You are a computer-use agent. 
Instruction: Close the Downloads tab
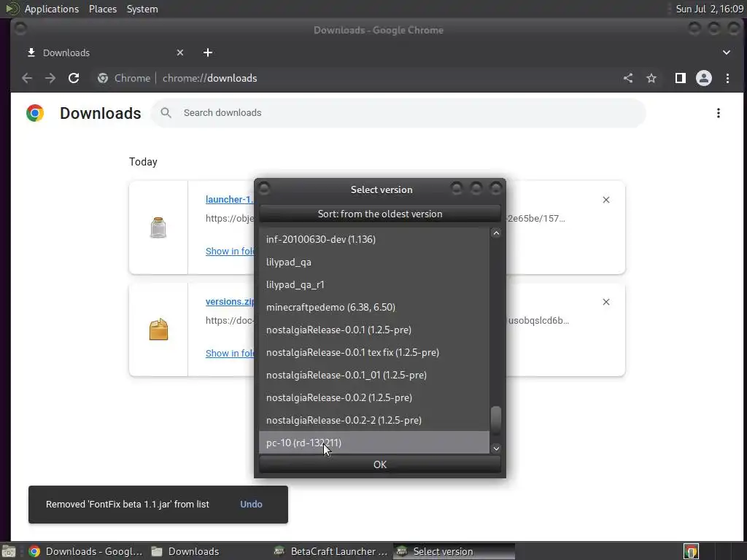180,52
